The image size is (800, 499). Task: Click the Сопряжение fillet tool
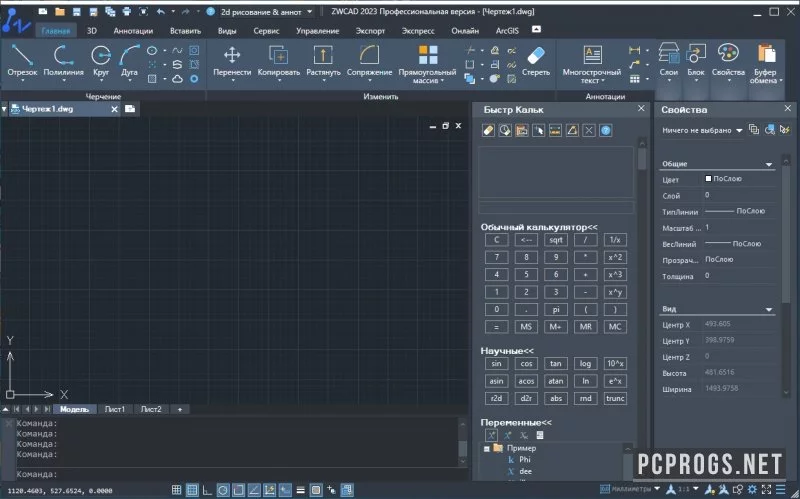click(369, 61)
